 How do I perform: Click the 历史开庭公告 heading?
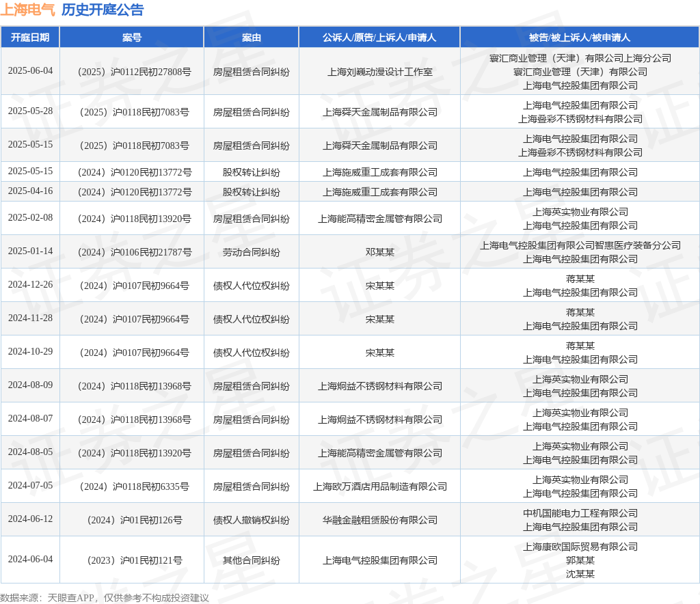tap(103, 10)
